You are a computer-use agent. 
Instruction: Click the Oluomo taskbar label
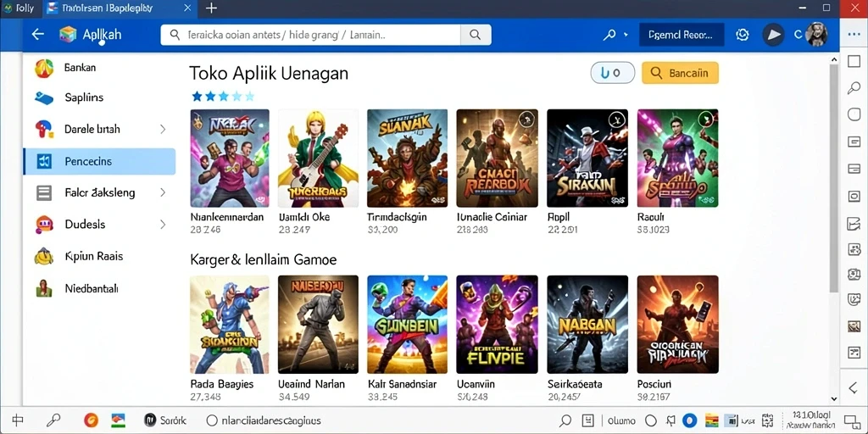621,420
